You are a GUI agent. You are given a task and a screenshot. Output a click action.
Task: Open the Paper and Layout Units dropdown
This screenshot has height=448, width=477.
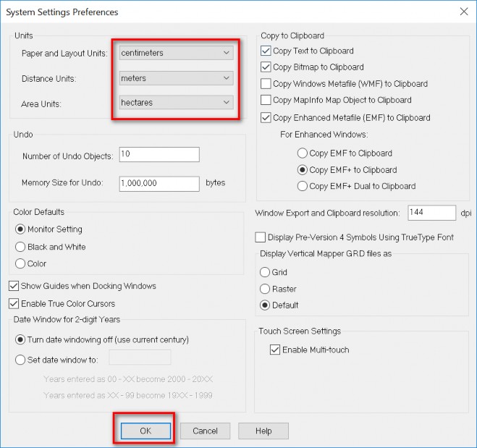click(x=176, y=53)
